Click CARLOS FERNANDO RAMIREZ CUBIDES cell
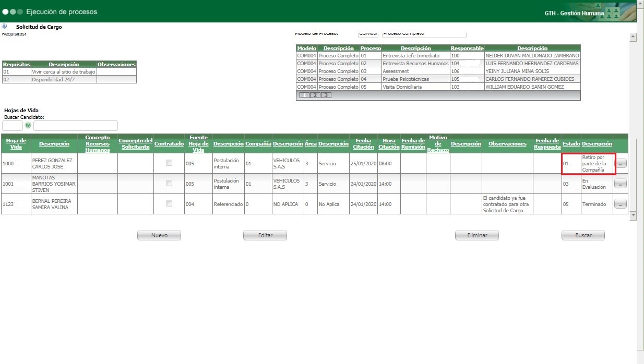The image size is (644, 364). pos(532,79)
